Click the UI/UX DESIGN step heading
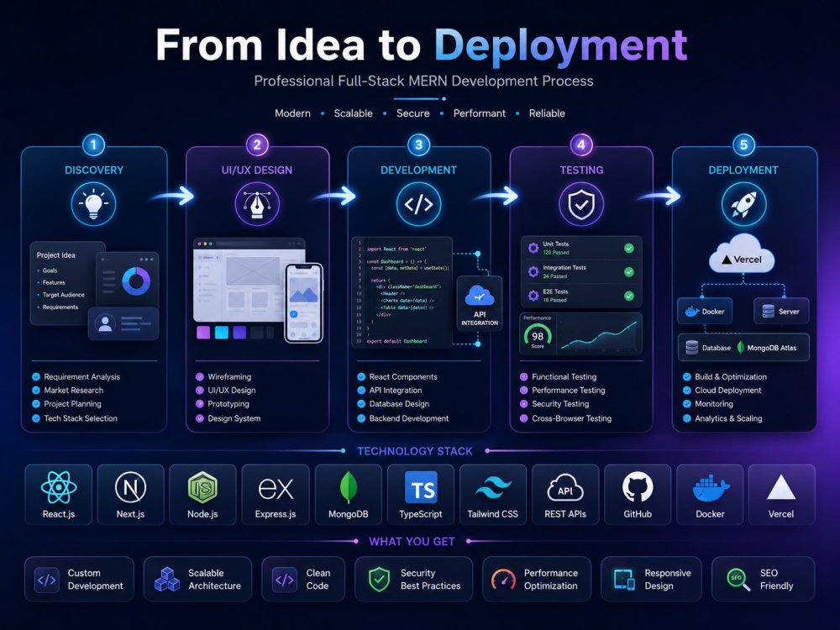The height and width of the screenshot is (630, 840). tap(257, 170)
